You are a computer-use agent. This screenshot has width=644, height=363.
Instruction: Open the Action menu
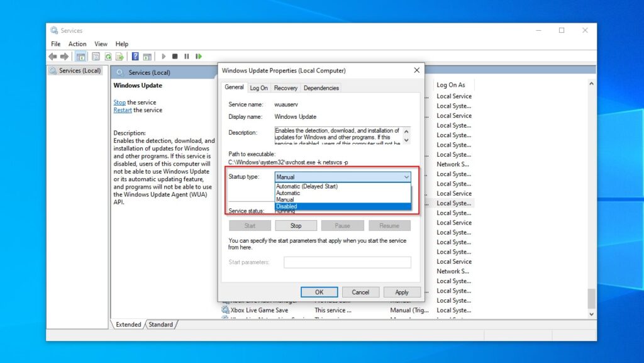77,43
